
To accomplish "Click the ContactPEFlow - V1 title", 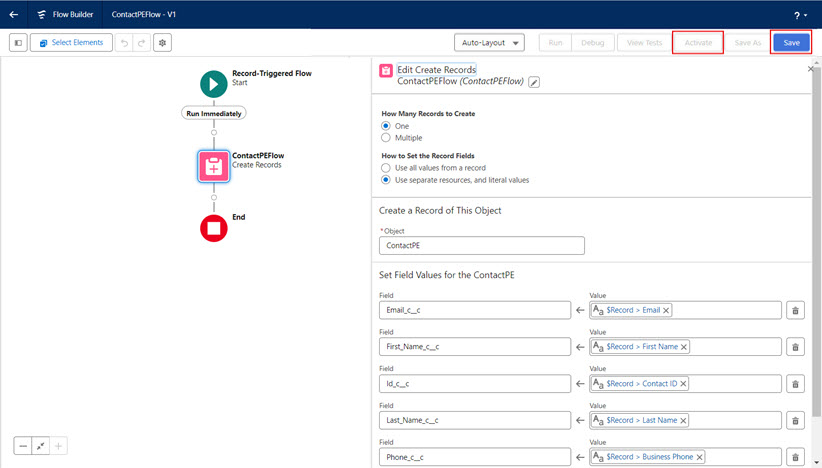I will [x=144, y=15].
